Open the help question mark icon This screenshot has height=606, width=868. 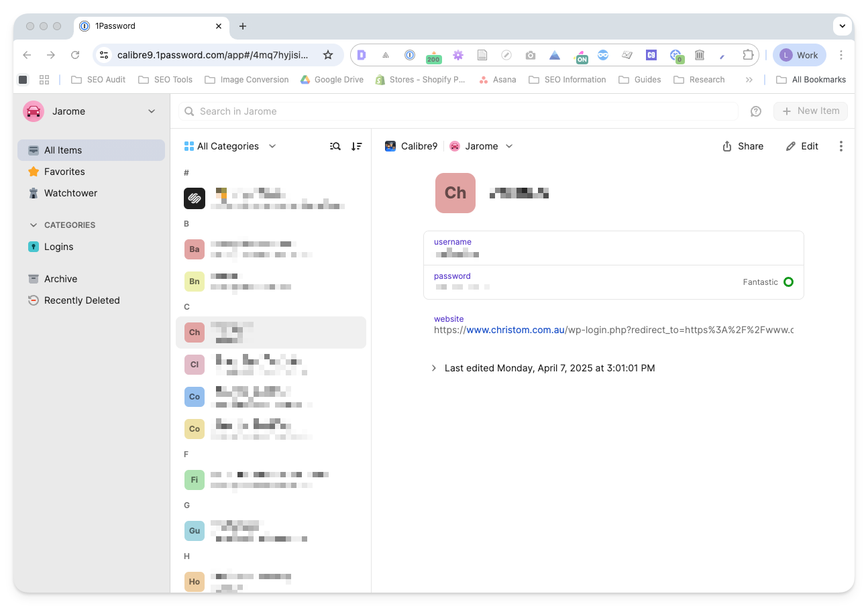[x=756, y=111]
